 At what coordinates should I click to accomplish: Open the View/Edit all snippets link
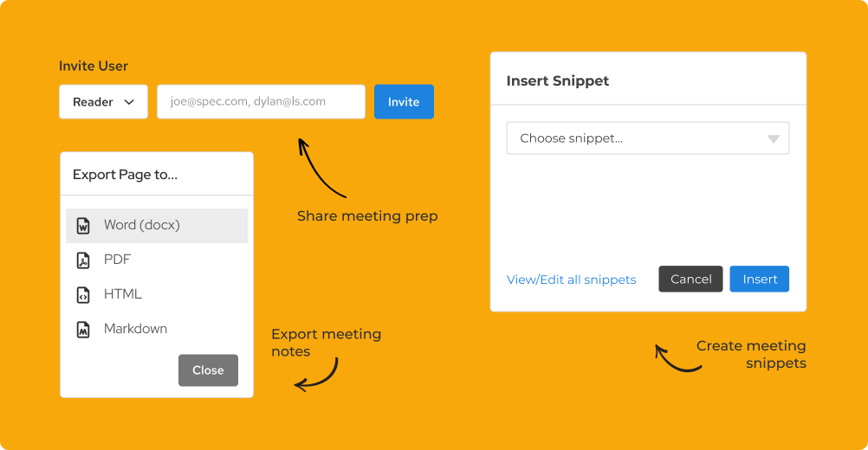[x=571, y=280]
